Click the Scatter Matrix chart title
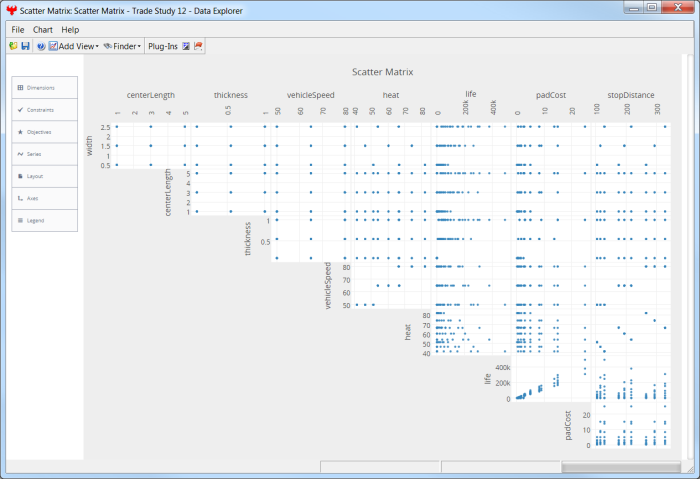The image size is (700, 479). (x=383, y=72)
